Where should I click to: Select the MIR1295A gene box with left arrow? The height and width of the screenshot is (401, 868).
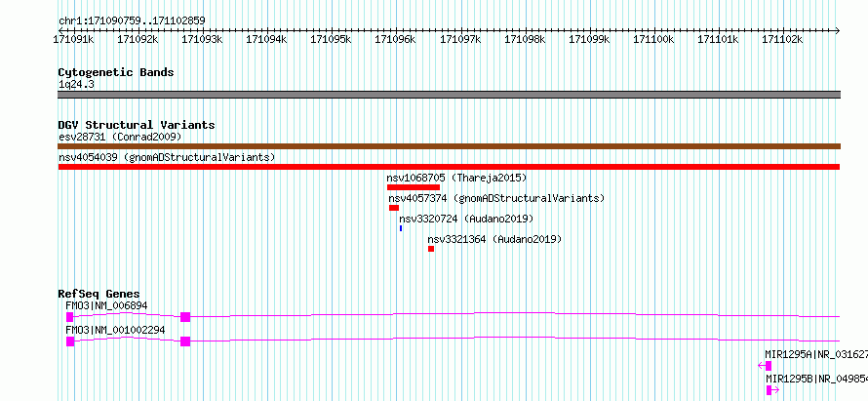(x=765, y=366)
